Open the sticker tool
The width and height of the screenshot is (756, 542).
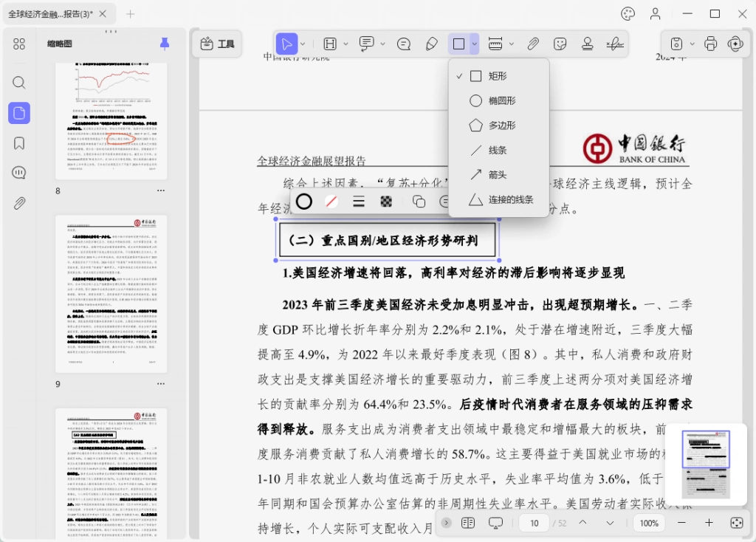(x=560, y=44)
